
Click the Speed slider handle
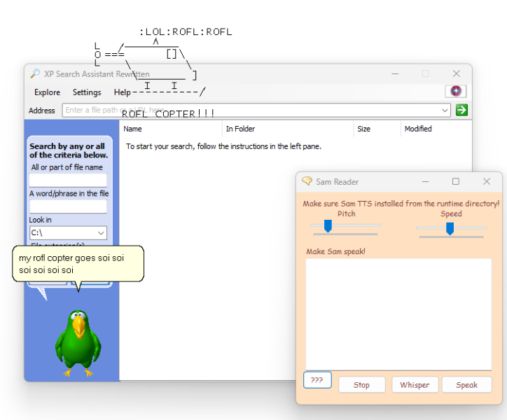click(450, 228)
